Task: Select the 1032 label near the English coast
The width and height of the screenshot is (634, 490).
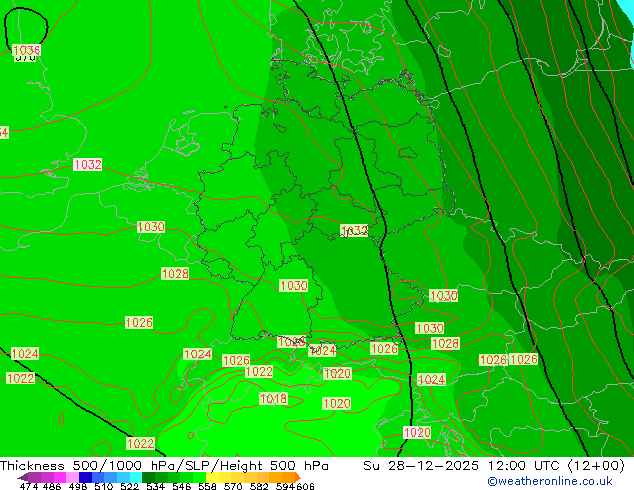Action: click(87, 165)
